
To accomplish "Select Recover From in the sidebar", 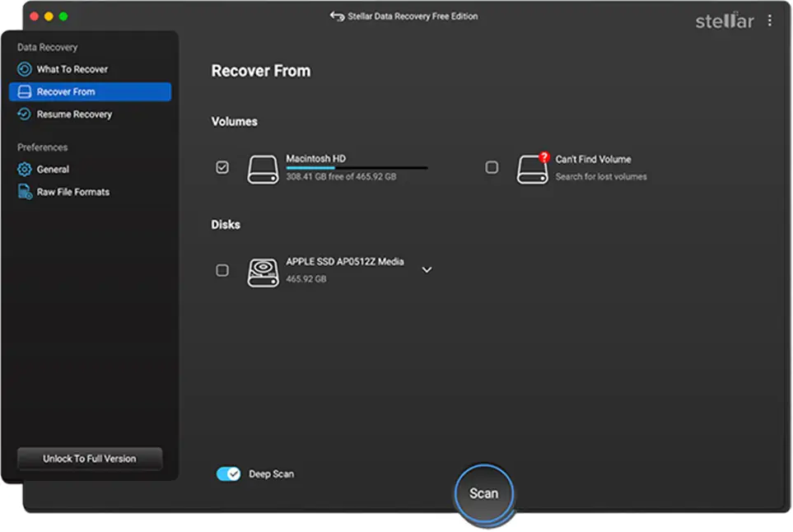I will [x=90, y=92].
